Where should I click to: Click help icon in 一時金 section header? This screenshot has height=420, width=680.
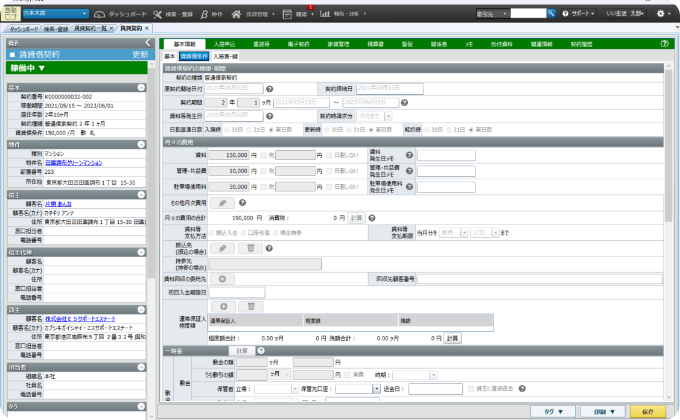(x=261, y=351)
